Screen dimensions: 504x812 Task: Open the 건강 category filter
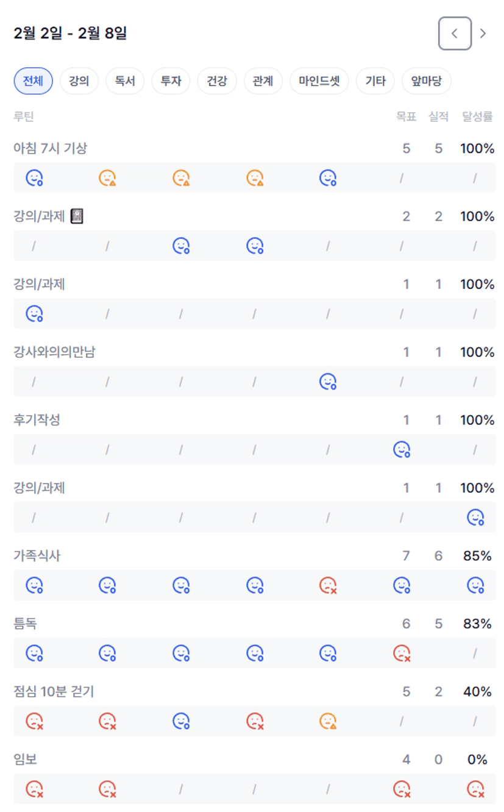coord(217,81)
